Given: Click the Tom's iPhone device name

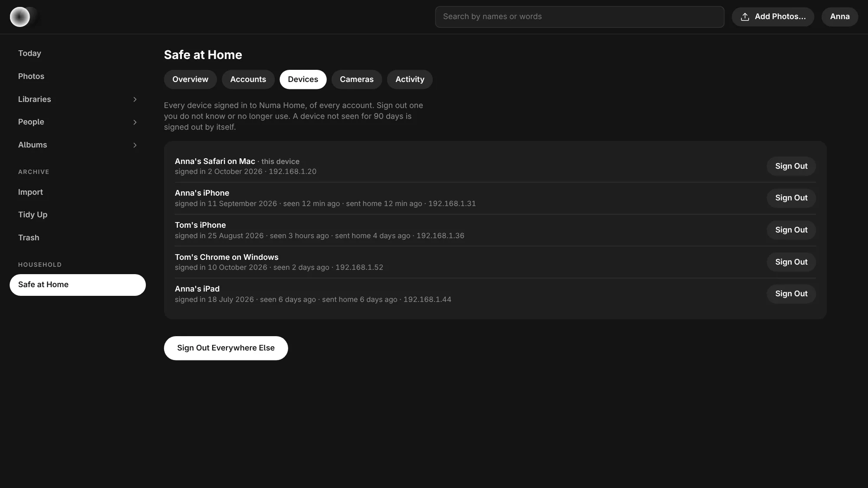Looking at the screenshot, I should (200, 225).
